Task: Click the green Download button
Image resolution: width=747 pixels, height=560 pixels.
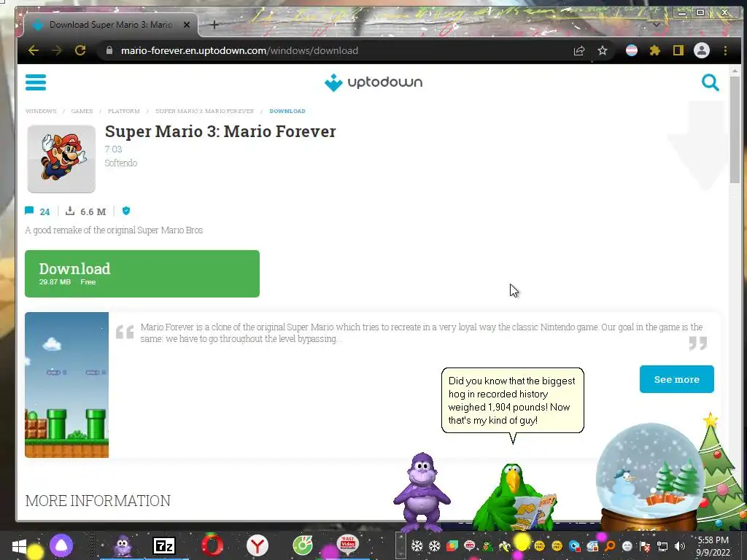Action: tap(142, 274)
